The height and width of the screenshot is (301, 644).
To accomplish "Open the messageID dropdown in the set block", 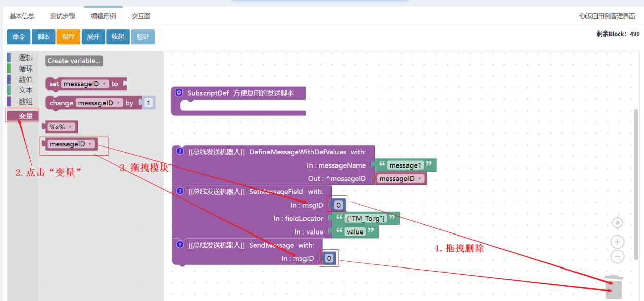I will click(85, 84).
